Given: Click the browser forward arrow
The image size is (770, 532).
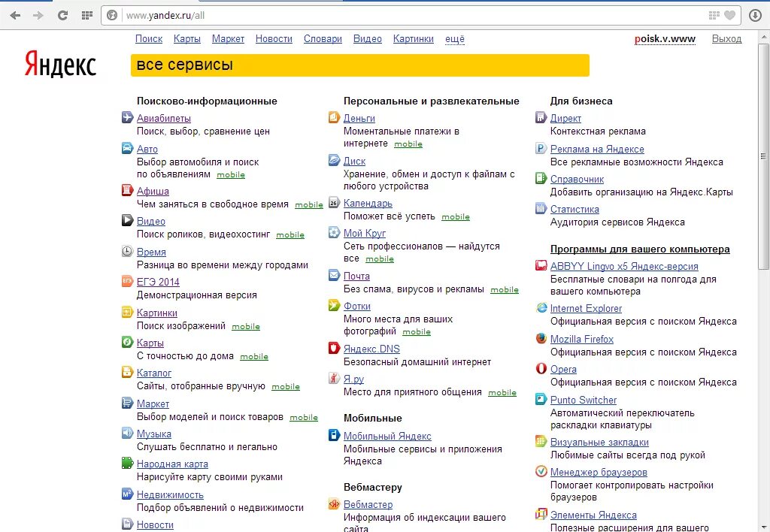Looking at the screenshot, I should click(x=38, y=15).
